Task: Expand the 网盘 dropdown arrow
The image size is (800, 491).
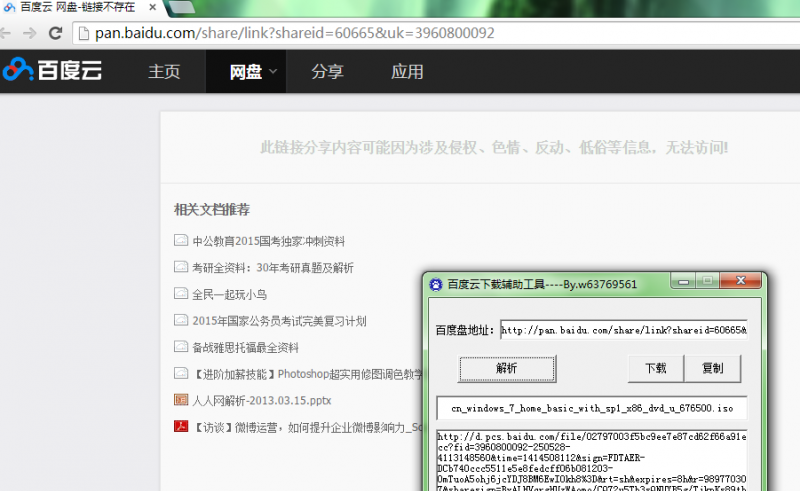Action: tap(273, 71)
